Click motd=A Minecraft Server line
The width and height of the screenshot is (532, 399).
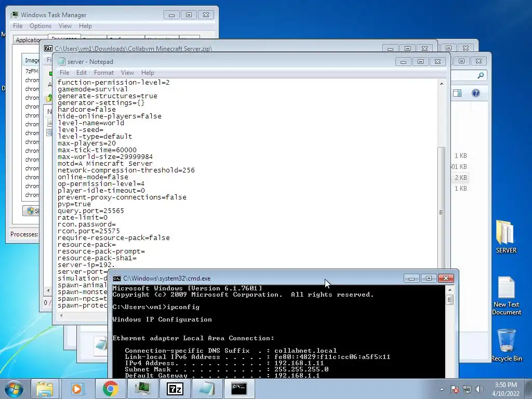(x=105, y=164)
